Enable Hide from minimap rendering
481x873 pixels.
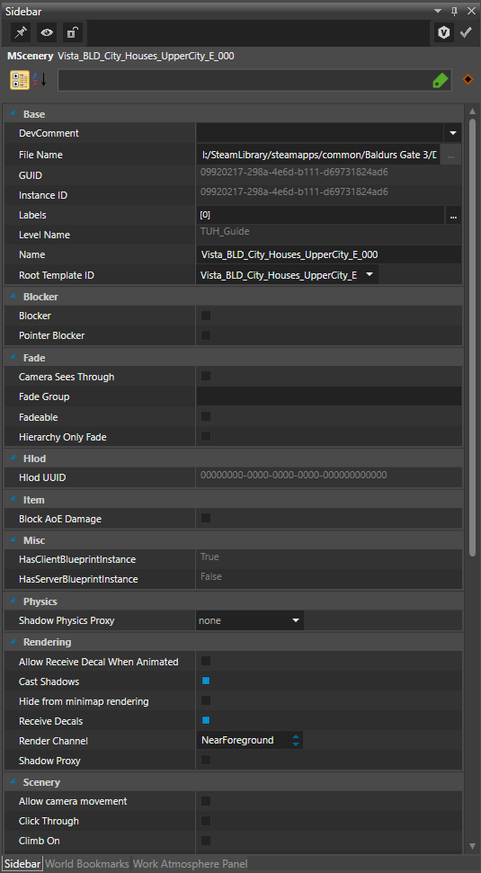tap(206, 700)
